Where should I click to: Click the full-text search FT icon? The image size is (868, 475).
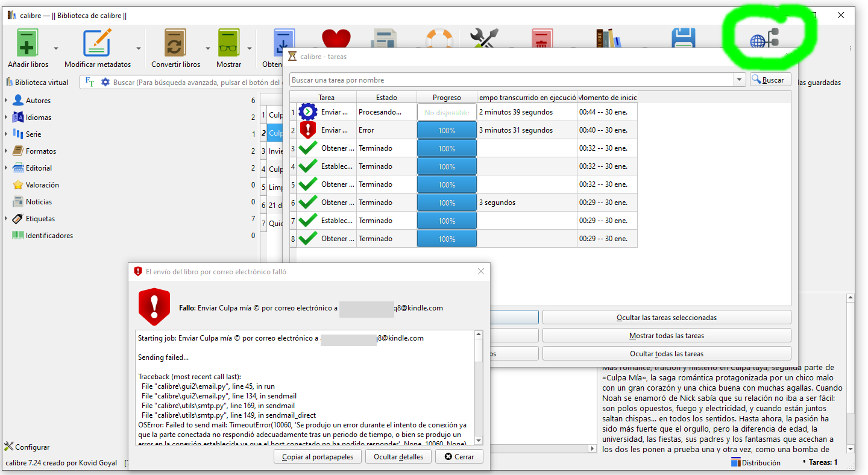point(90,82)
